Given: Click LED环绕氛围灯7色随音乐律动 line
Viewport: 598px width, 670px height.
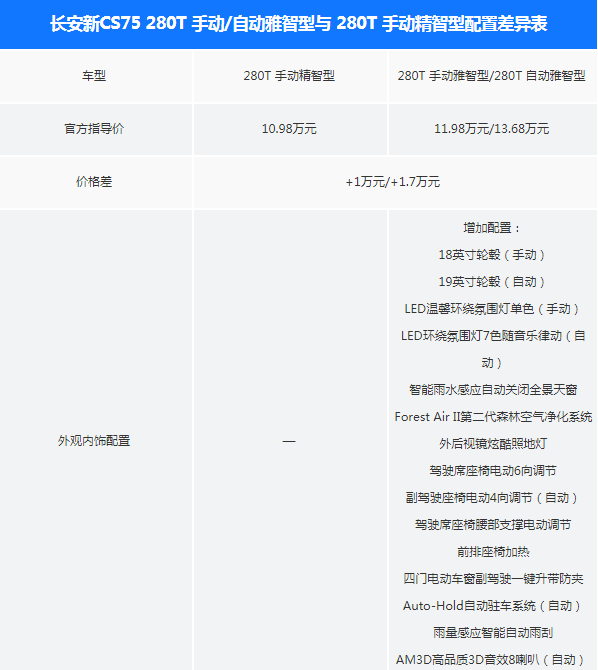Looking at the screenshot, I should (x=493, y=349).
